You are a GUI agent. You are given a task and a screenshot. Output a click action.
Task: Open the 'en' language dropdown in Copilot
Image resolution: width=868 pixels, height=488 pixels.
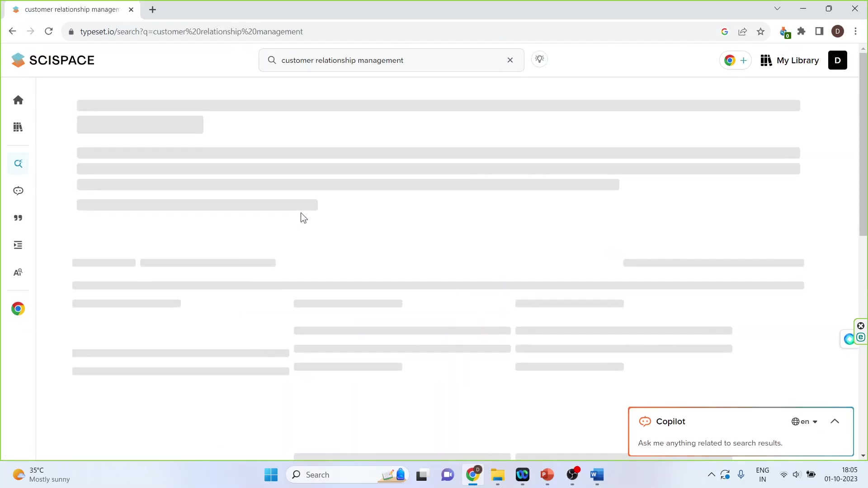pyautogui.click(x=805, y=421)
